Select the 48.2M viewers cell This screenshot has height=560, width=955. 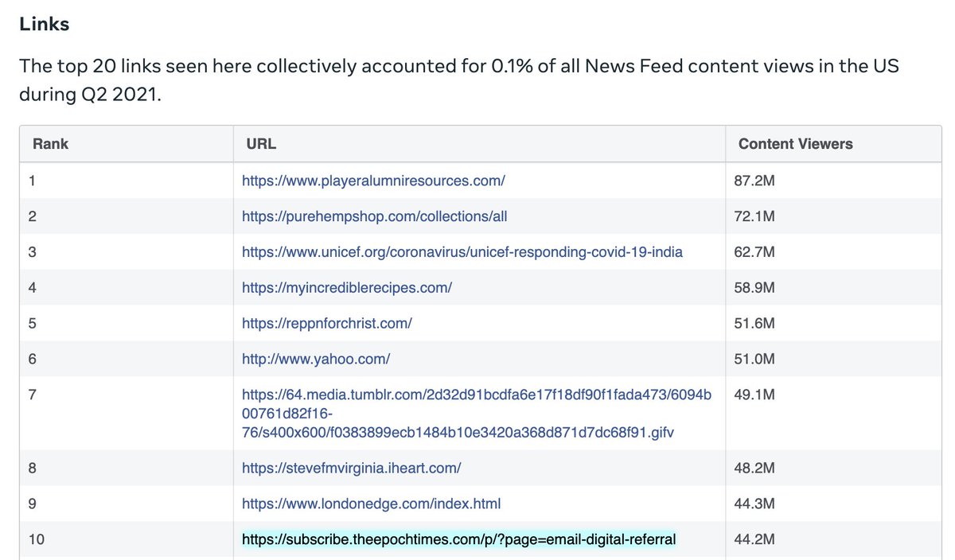coord(833,468)
